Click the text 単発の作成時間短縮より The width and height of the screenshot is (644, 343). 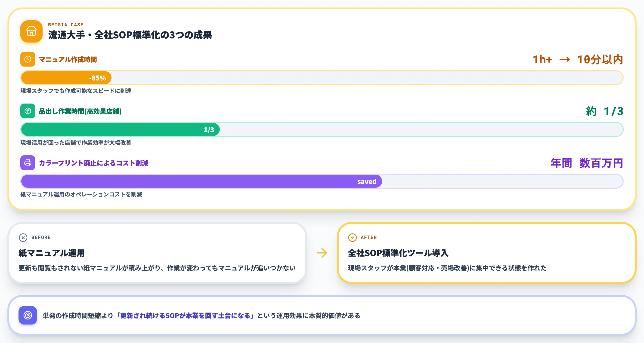click(78, 315)
